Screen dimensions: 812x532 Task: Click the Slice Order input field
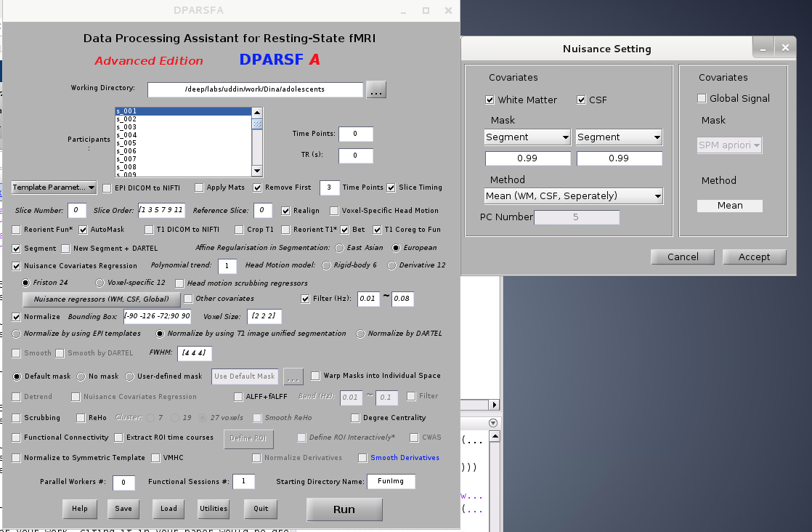(161, 210)
